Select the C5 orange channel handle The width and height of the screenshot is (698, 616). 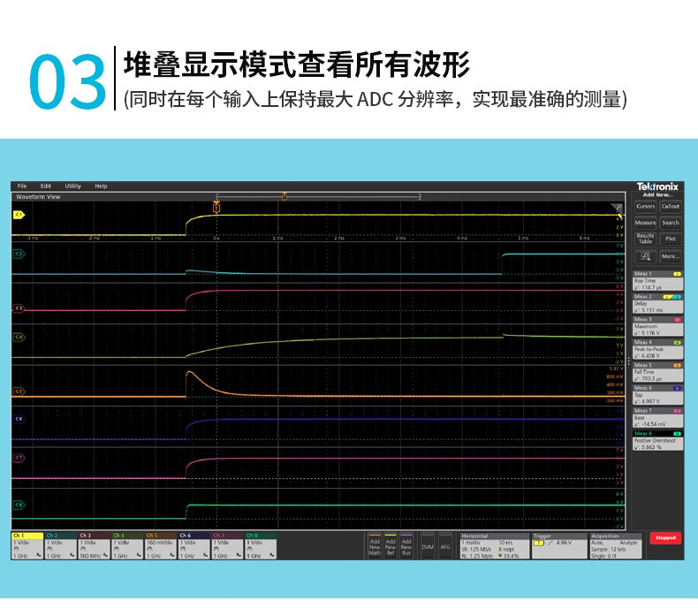click(x=19, y=392)
